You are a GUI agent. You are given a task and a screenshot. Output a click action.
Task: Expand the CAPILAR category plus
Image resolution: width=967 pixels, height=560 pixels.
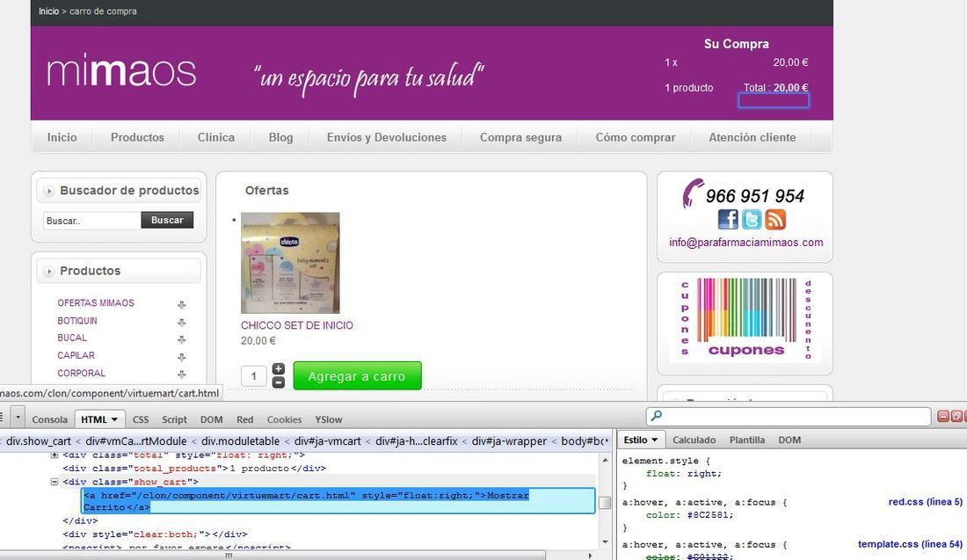181,357
